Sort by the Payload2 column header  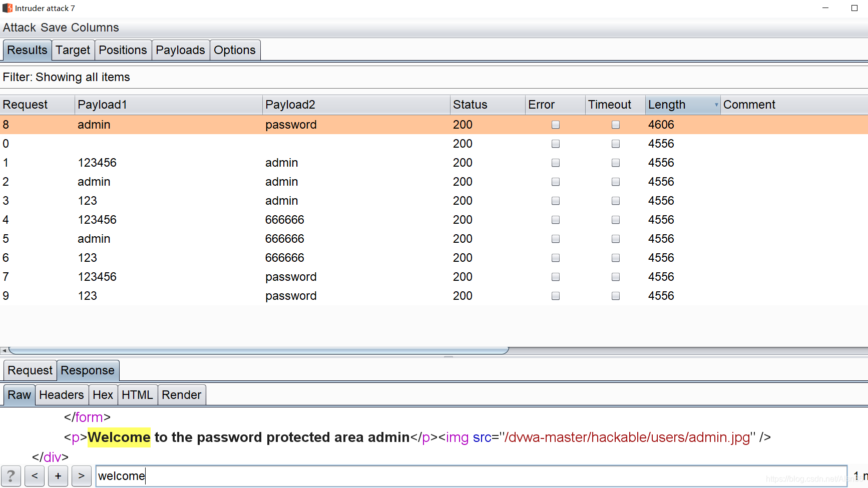356,105
